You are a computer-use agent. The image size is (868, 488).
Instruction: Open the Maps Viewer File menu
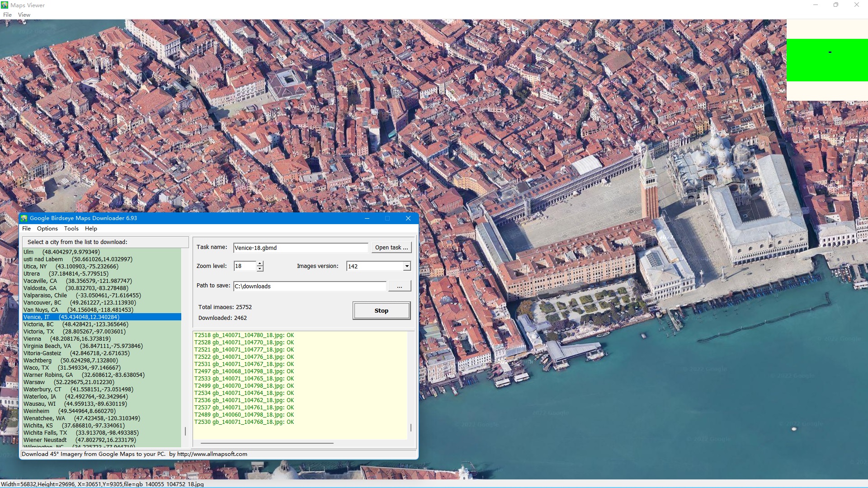(x=7, y=14)
